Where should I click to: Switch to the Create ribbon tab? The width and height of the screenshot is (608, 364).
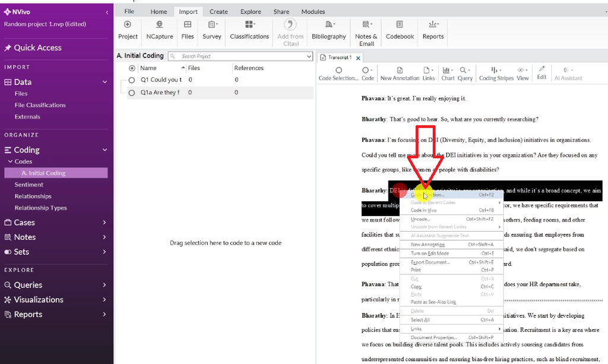pyautogui.click(x=218, y=12)
